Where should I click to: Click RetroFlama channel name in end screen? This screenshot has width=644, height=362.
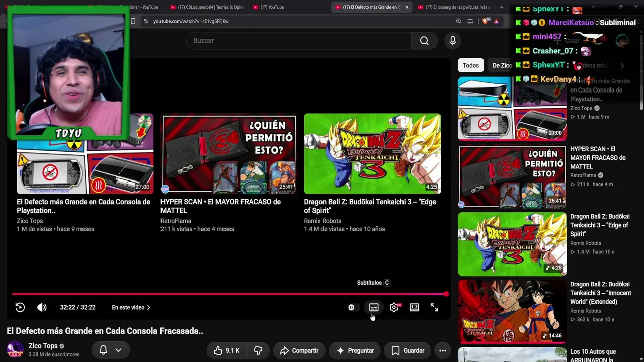click(176, 221)
